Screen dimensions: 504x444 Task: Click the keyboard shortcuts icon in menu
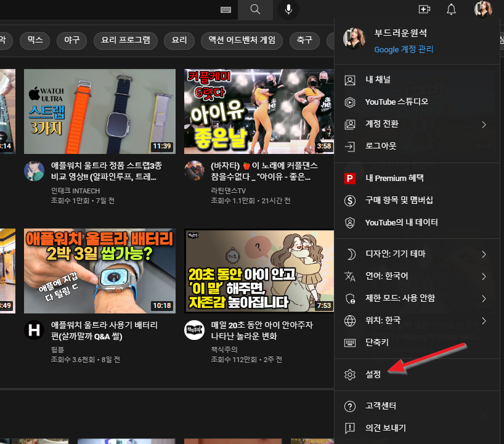[x=350, y=343]
